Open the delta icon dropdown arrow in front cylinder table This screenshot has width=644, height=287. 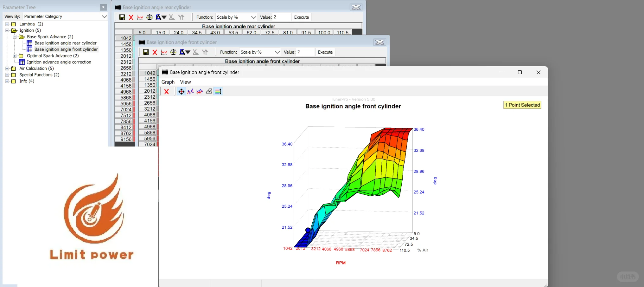pos(188,52)
